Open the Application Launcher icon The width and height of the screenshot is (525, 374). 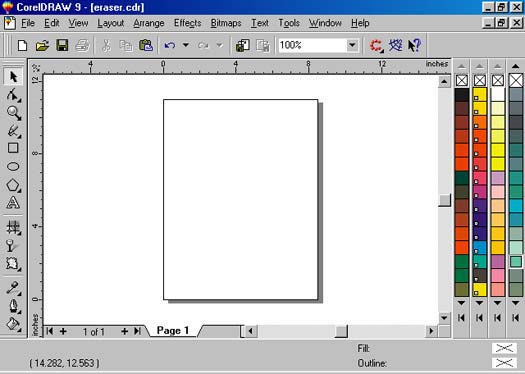tap(376, 45)
